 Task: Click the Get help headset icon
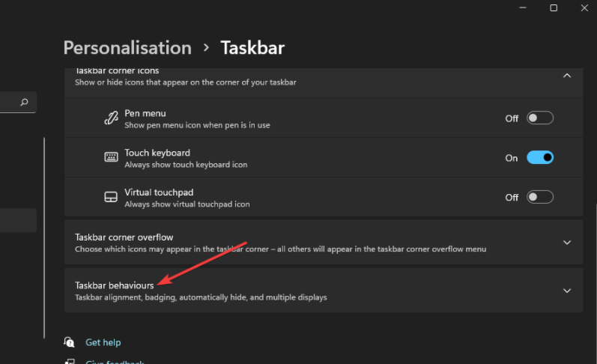[x=70, y=342]
